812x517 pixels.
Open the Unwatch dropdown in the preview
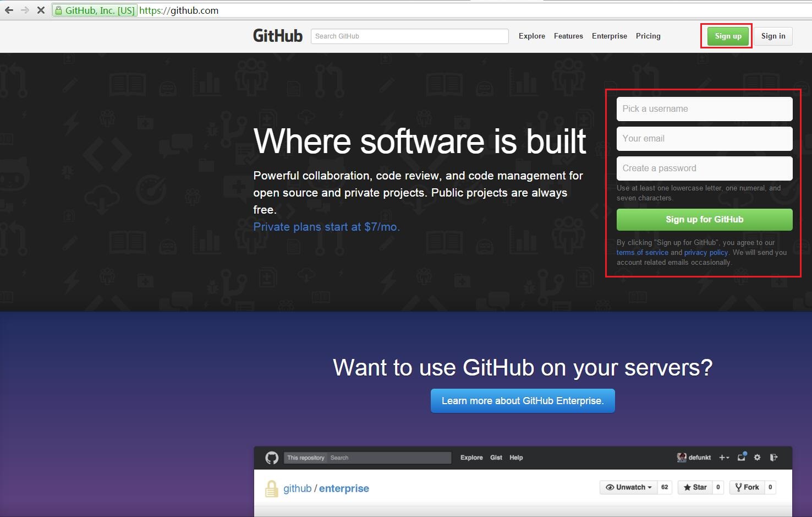coord(628,487)
